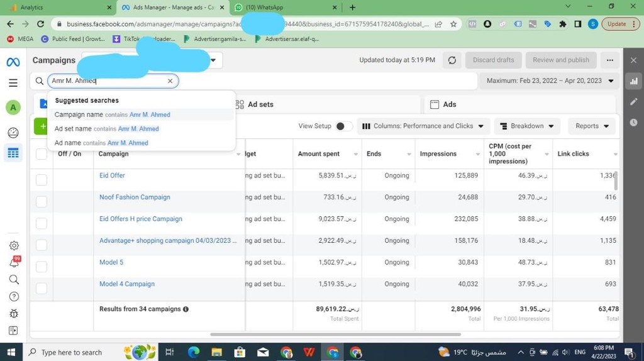Open the info icon beside Results from 34 campaigns

click(x=186, y=309)
